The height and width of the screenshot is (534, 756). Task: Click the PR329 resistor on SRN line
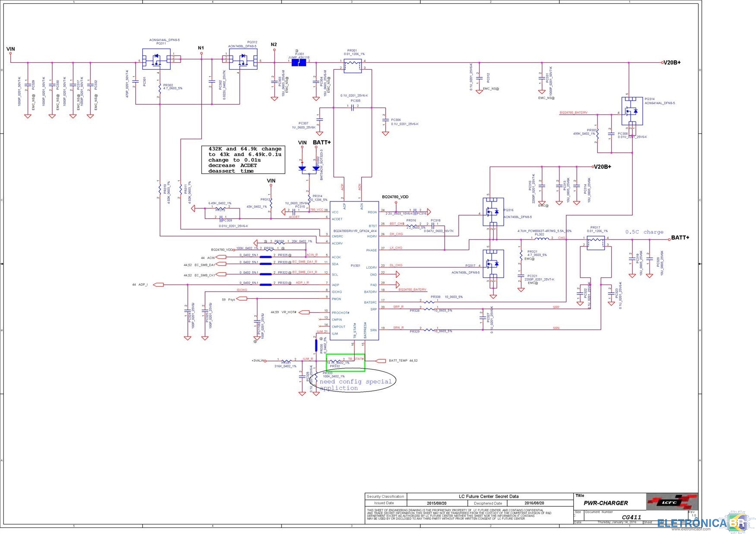pyautogui.click(x=429, y=330)
